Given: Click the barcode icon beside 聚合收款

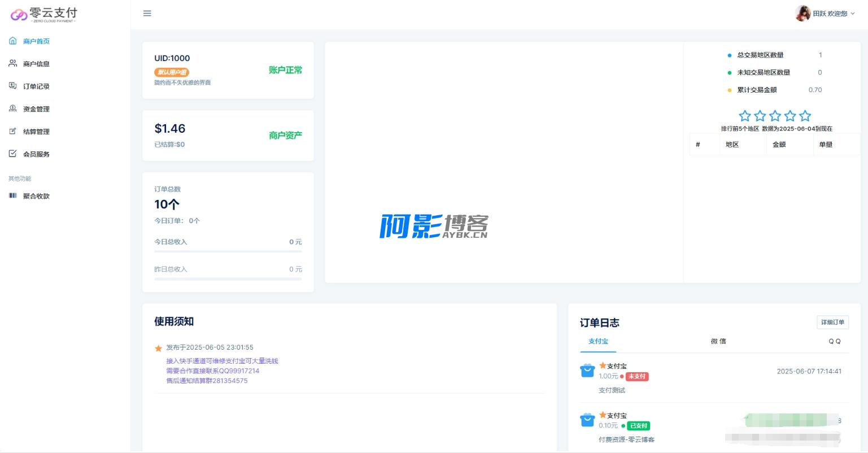Looking at the screenshot, I should pyautogui.click(x=12, y=196).
